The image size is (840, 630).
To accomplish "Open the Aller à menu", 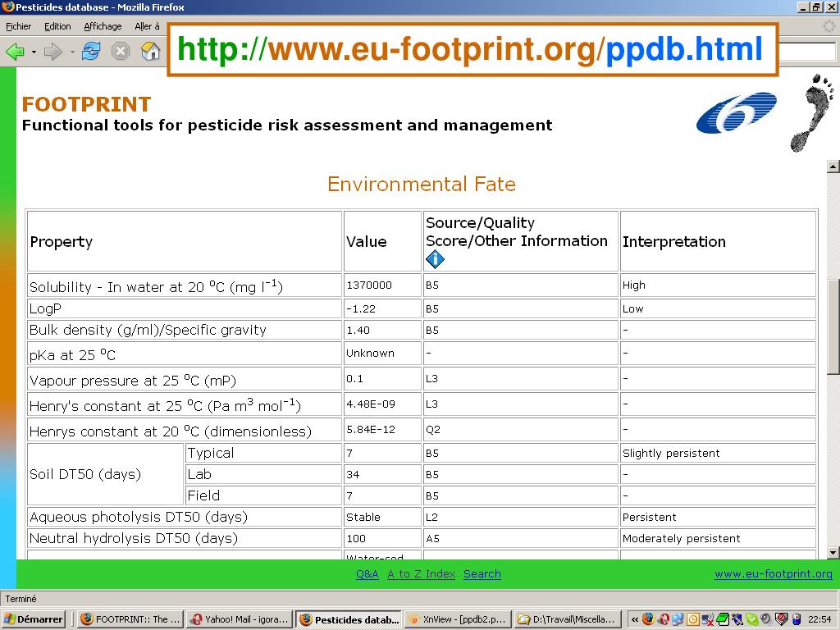I will click(147, 26).
